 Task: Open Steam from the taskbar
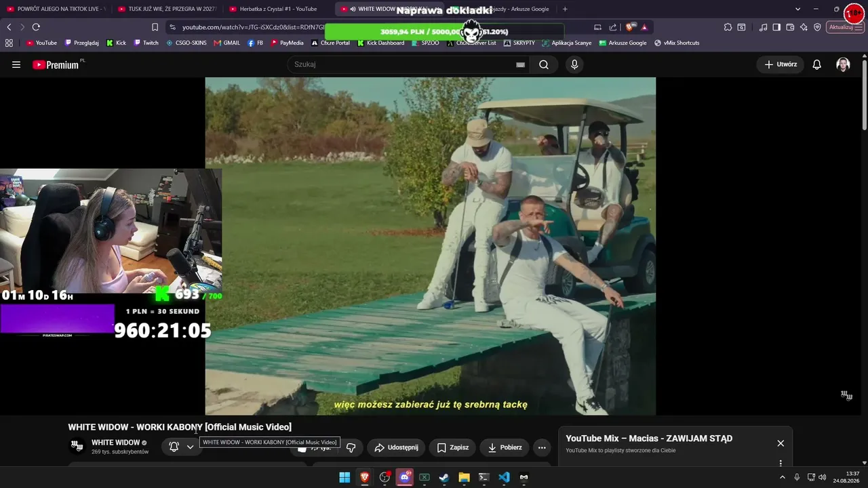(x=444, y=477)
